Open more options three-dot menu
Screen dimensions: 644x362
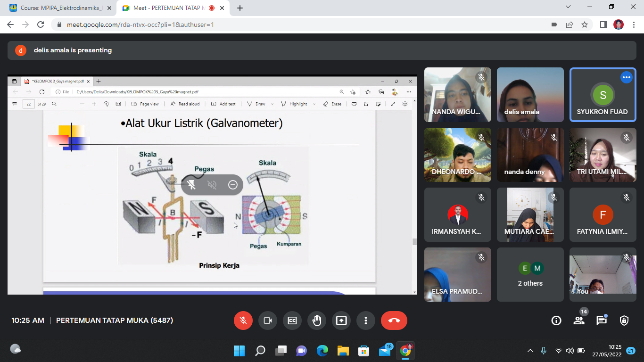coord(366,321)
